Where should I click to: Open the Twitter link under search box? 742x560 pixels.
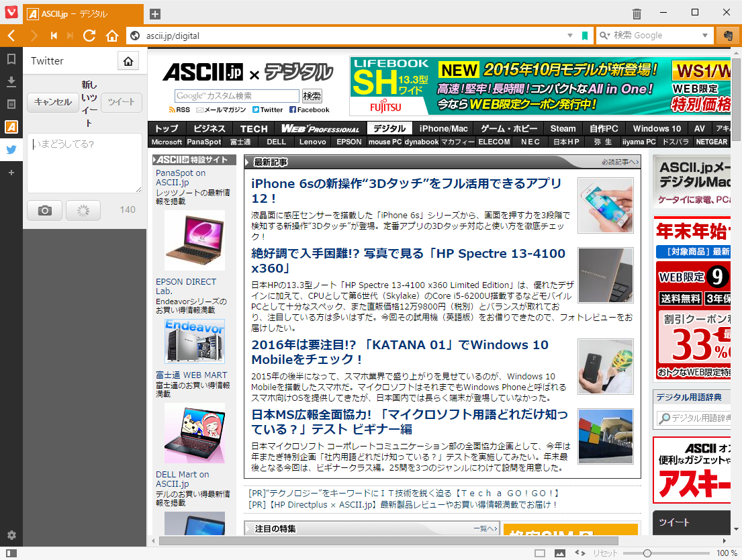(267, 110)
